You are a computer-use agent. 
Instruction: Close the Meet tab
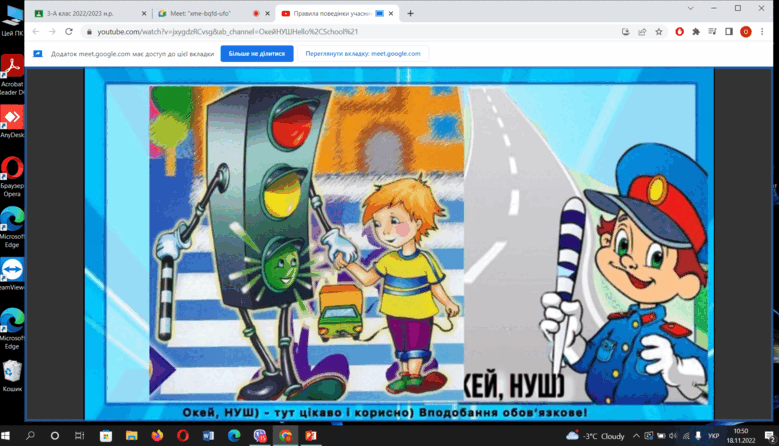(x=267, y=13)
